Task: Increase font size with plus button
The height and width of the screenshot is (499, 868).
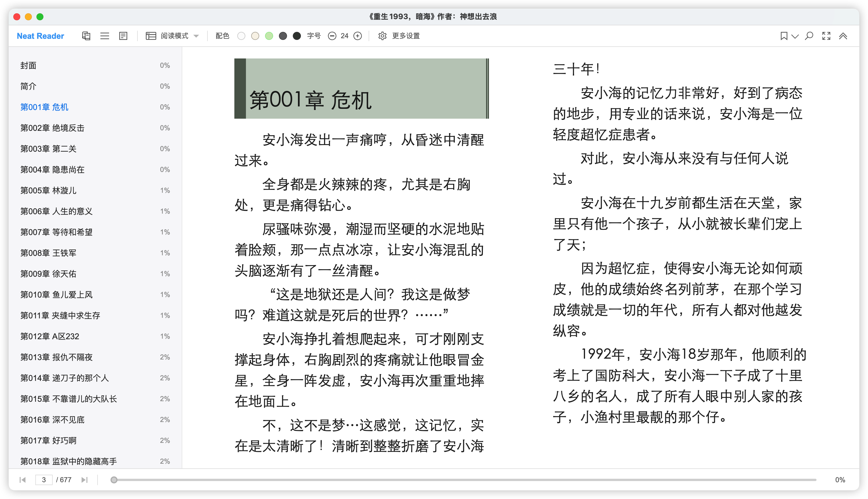Action: [x=357, y=36]
